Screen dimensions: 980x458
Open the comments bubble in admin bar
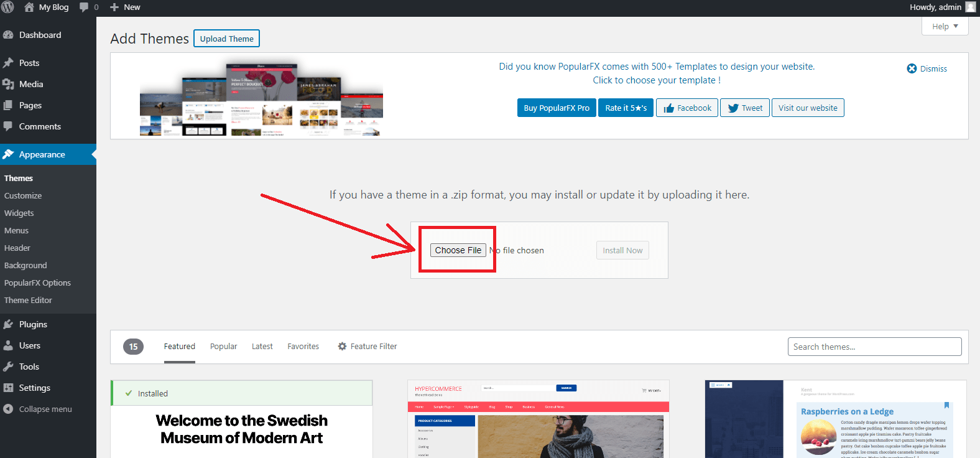point(88,7)
